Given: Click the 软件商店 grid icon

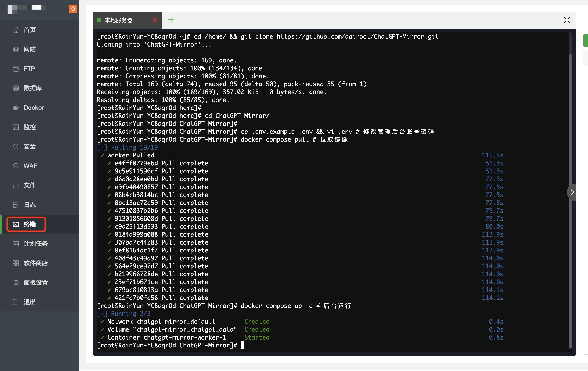Looking at the screenshot, I should click(x=16, y=263).
